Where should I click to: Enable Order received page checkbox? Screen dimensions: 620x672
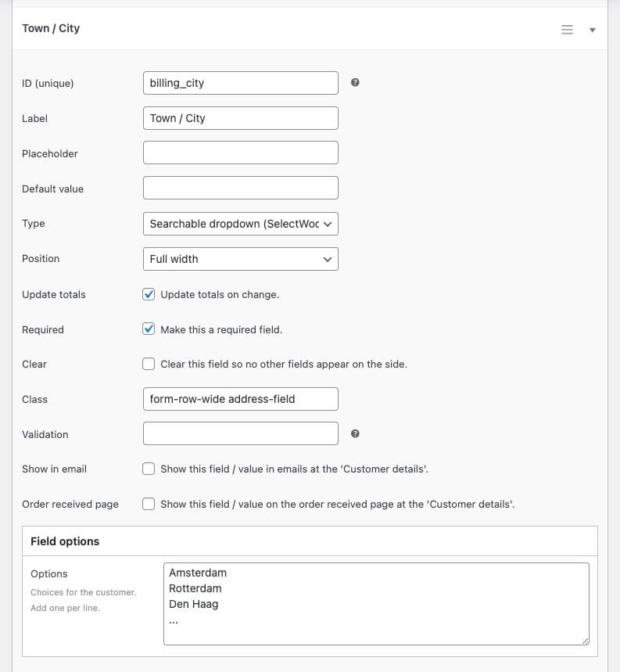[x=149, y=504]
